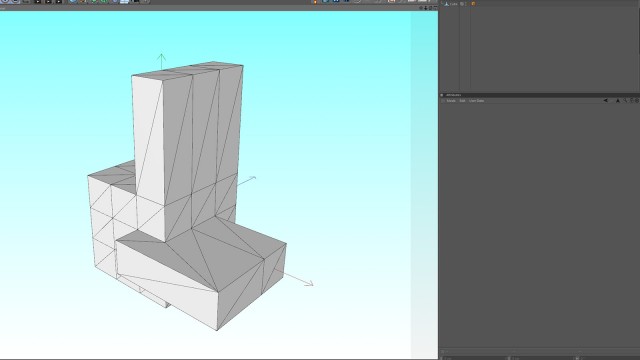Click the up arrow in Attributes panel
This screenshot has width=640, height=360.
coord(618,100)
